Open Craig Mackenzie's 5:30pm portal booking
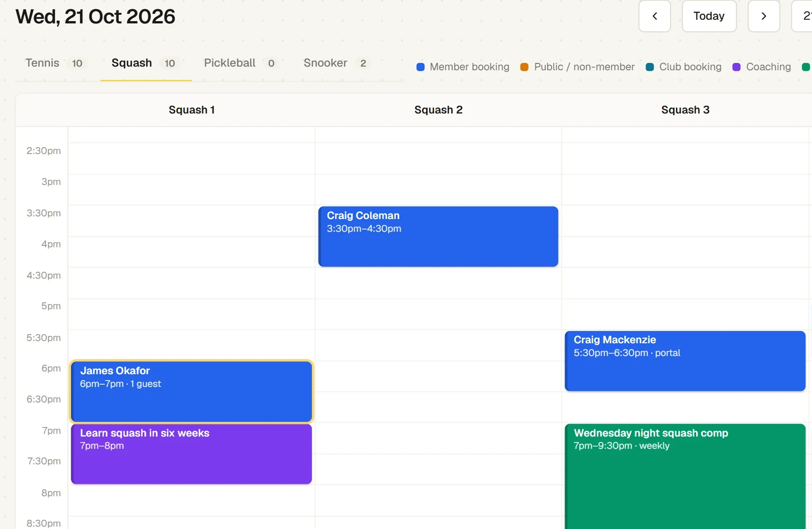This screenshot has height=529, width=812. coord(685,361)
